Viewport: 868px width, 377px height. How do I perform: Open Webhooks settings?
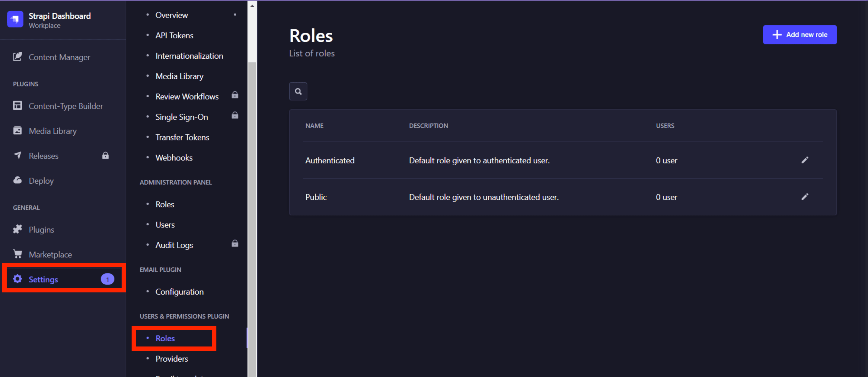tap(174, 158)
